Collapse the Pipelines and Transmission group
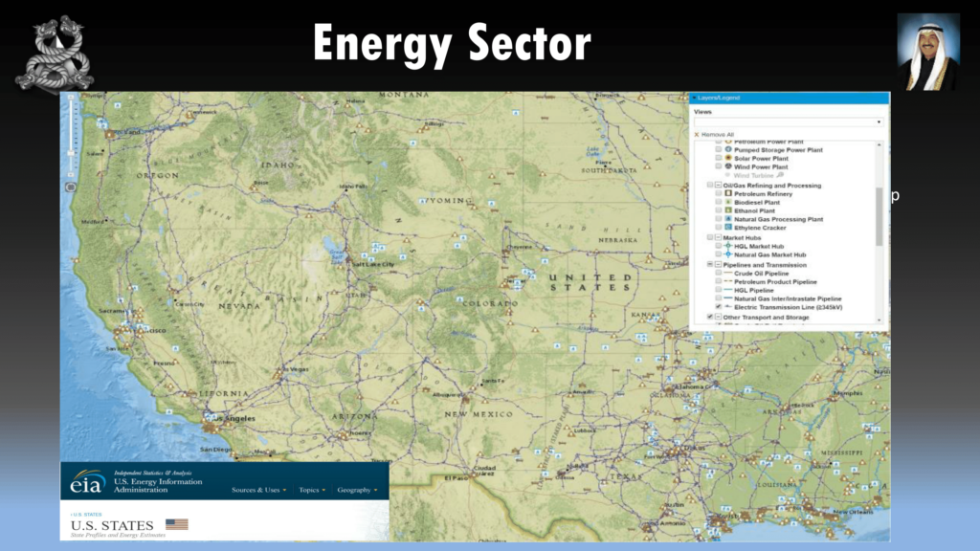Viewport: 980px width, 551px height. [718, 265]
